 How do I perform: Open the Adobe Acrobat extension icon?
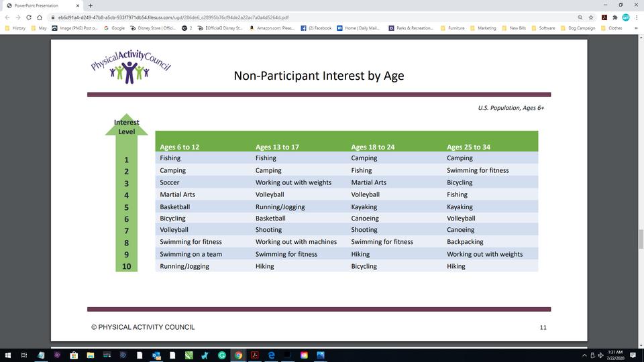[x=604, y=17]
